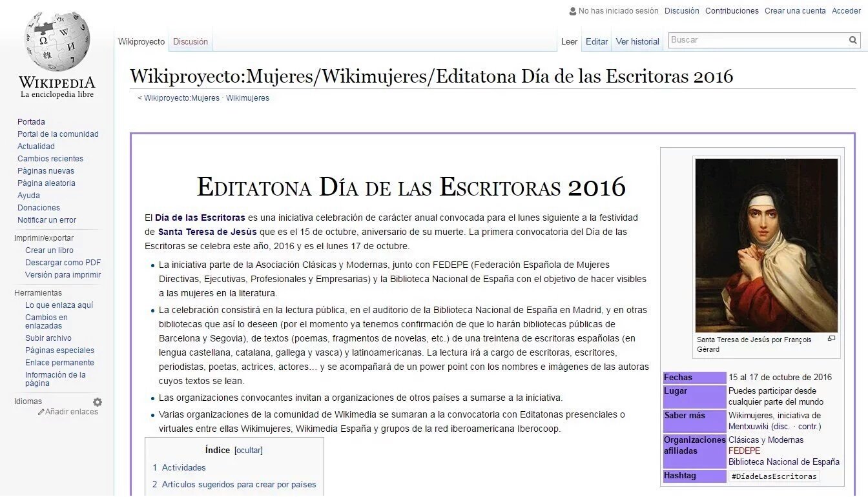868x497 pixels.
Task: Click the pencil icon beside Añadir enlaces
Action: pos(41,412)
